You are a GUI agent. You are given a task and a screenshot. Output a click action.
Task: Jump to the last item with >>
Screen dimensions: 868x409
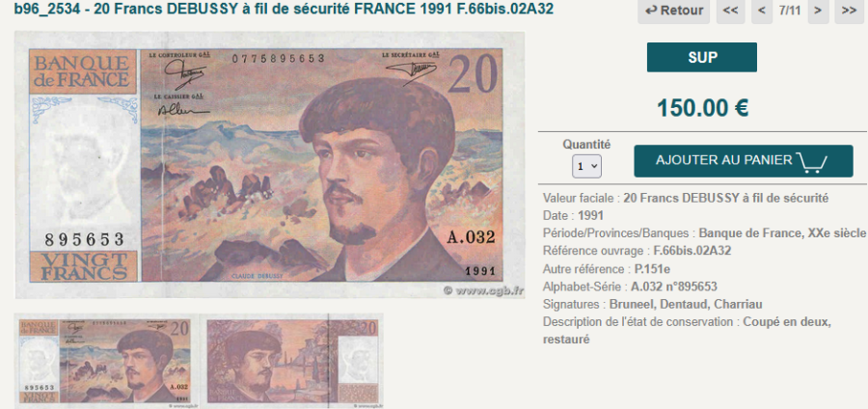pyautogui.click(x=849, y=11)
